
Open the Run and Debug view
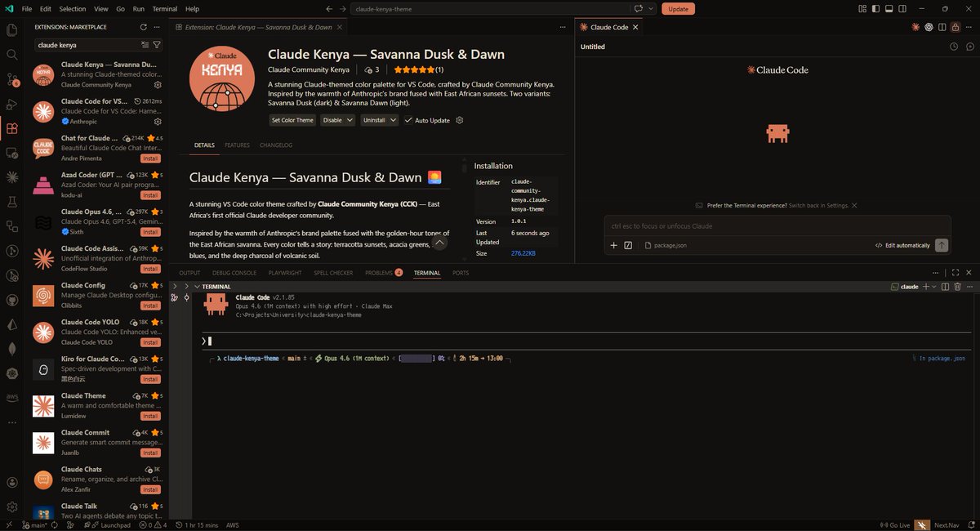point(12,104)
